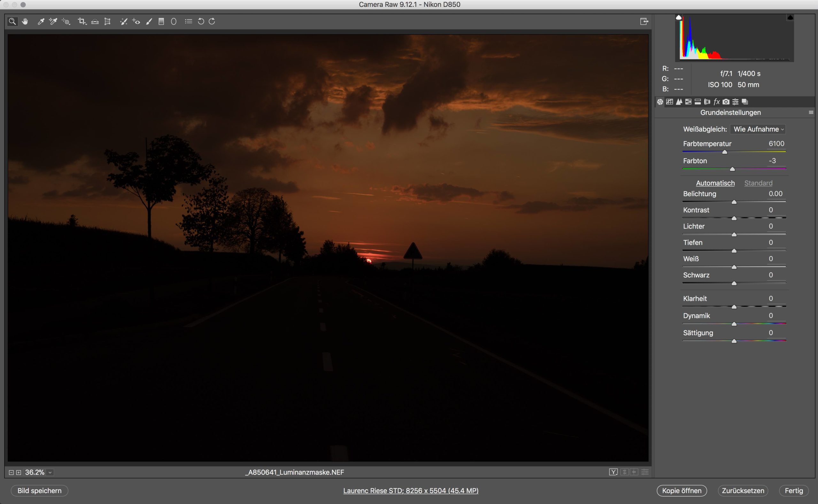Screen dimensions: 818x504
Task: Open the Tone Curve panel tab
Action: pyautogui.click(x=669, y=102)
